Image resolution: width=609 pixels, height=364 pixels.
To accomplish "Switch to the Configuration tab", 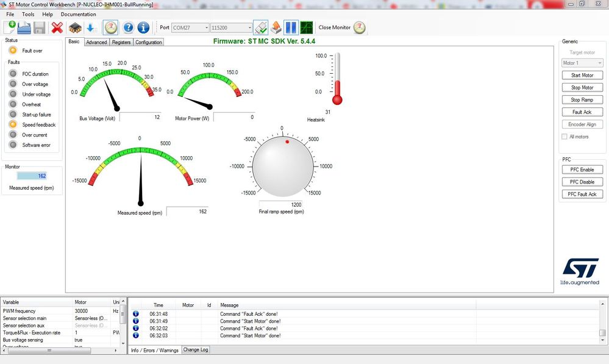I will click(148, 42).
